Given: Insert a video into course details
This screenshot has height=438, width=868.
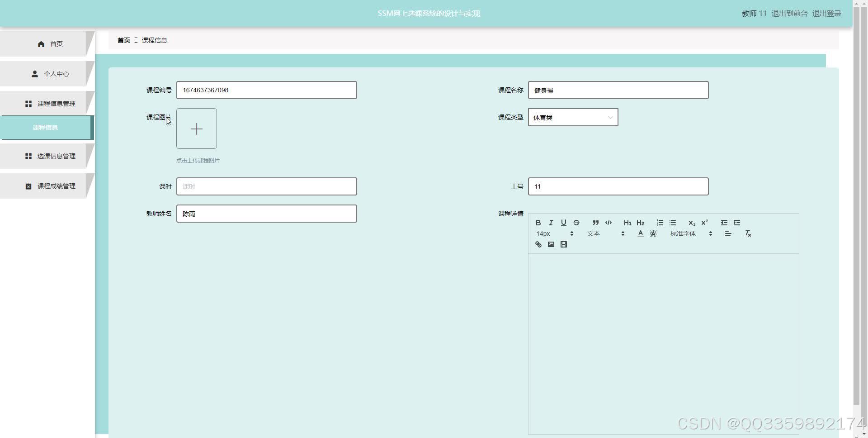Looking at the screenshot, I should tap(563, 244).
